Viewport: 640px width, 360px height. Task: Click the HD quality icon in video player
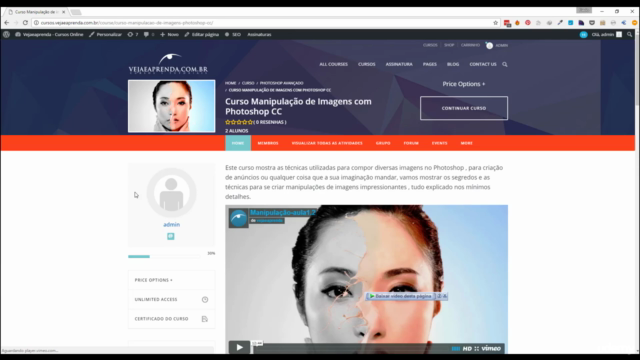(x=467, y=349)
